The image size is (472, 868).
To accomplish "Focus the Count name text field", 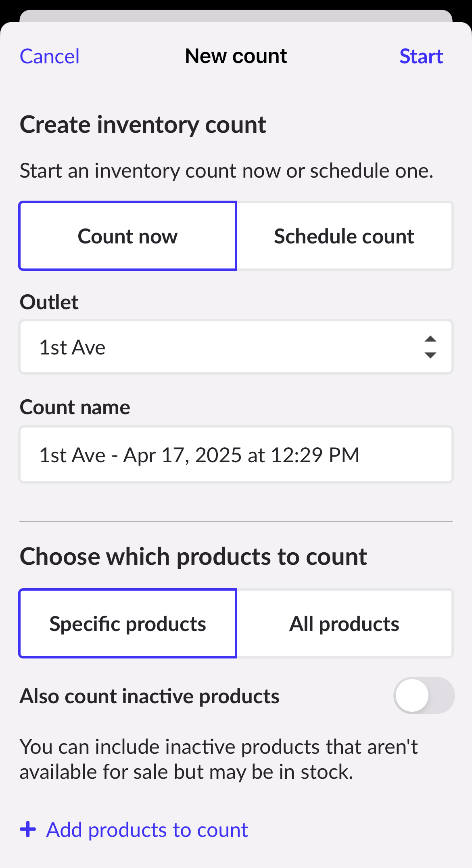I will point(236,455).
